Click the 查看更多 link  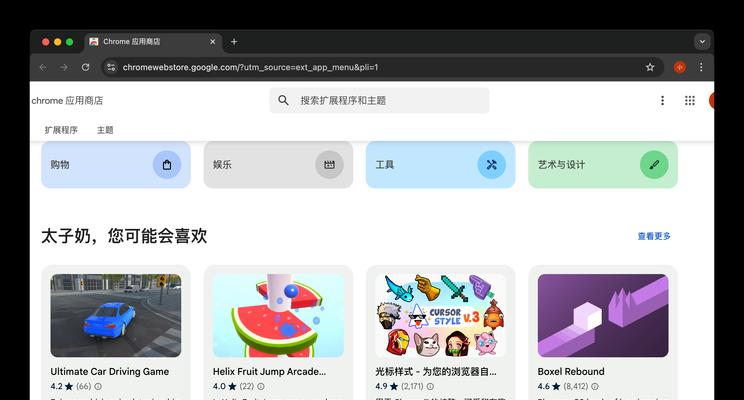coord(654,236)
